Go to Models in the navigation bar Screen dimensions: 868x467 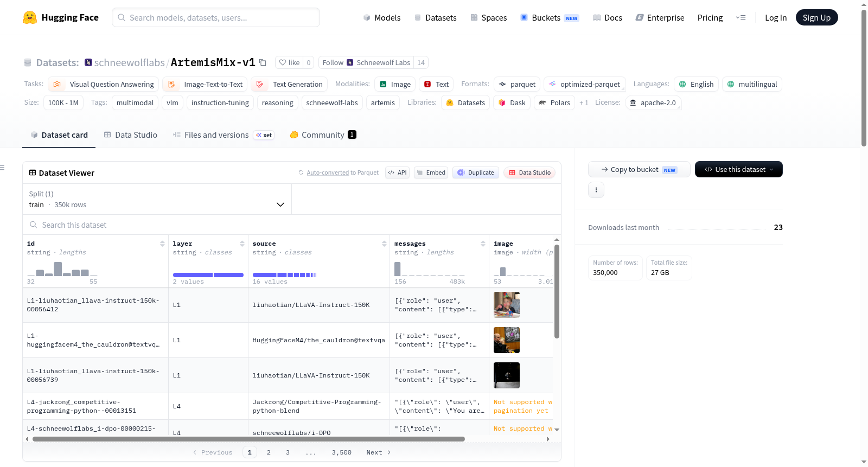click(x=381, y=18)
